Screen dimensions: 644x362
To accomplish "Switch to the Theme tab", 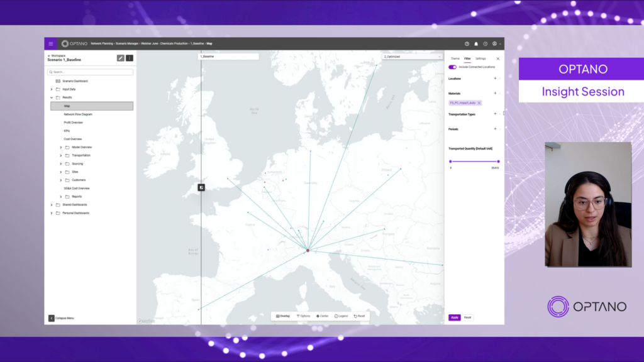I will 455,58.
